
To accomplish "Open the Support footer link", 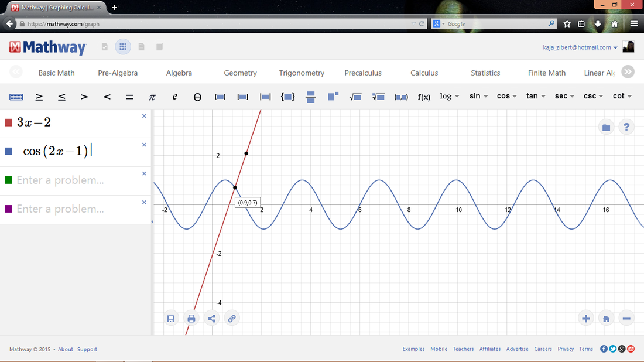I will [87, 349].
